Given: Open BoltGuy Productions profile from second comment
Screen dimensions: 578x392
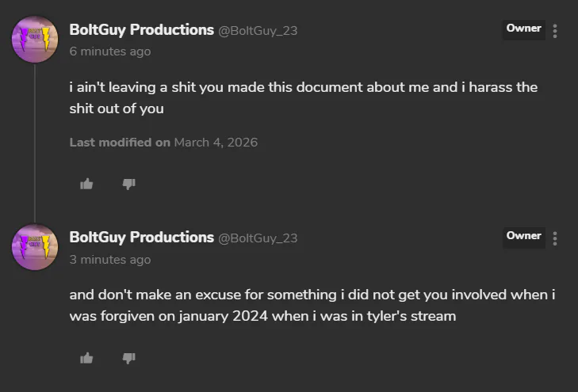Looking at the screenshot, I should coord(141,238).
